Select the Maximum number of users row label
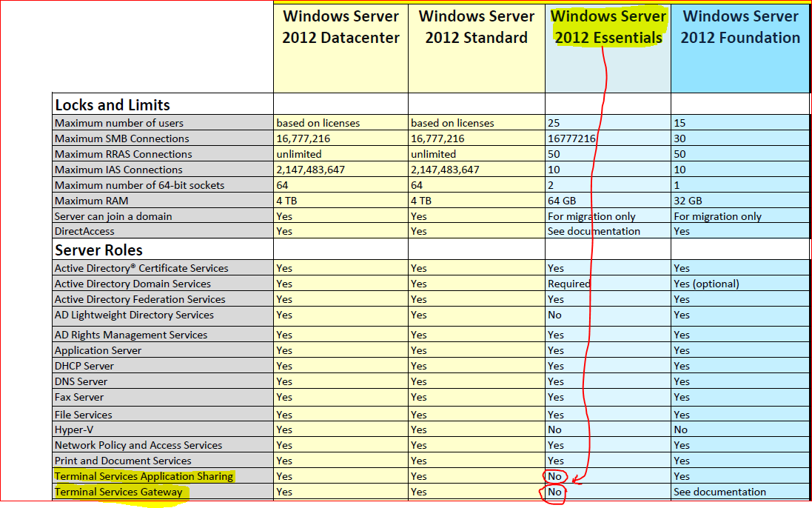 click(119, 123)
